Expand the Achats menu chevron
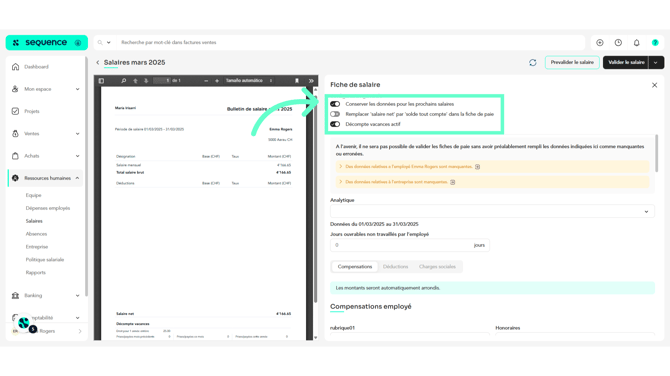 [77, 156]
